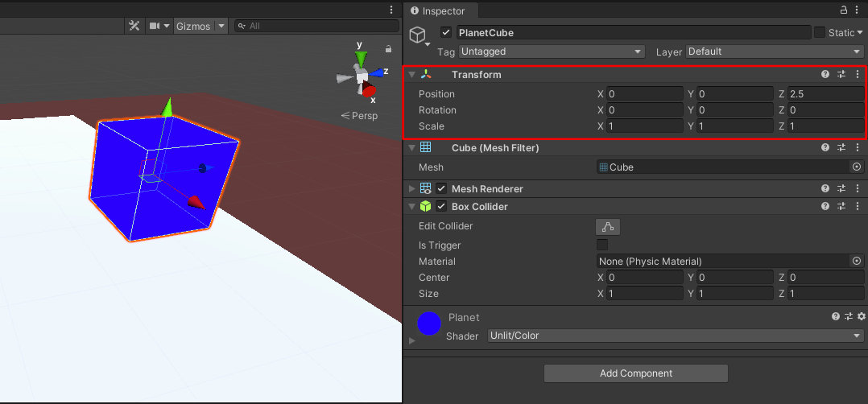Open the Planet material presets icon
The width and height of the screenshot is (868, 404).
click(x=849, y=316)
